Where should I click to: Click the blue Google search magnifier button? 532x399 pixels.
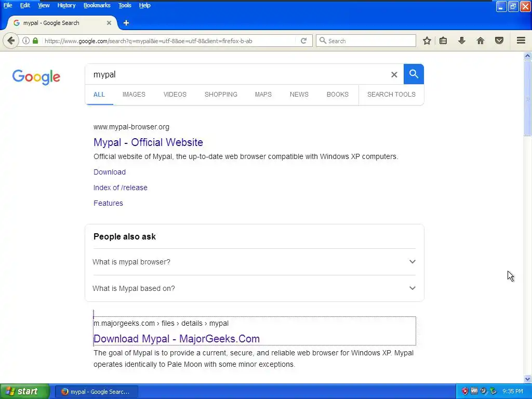pyautogui.click(x=414, y=74)
